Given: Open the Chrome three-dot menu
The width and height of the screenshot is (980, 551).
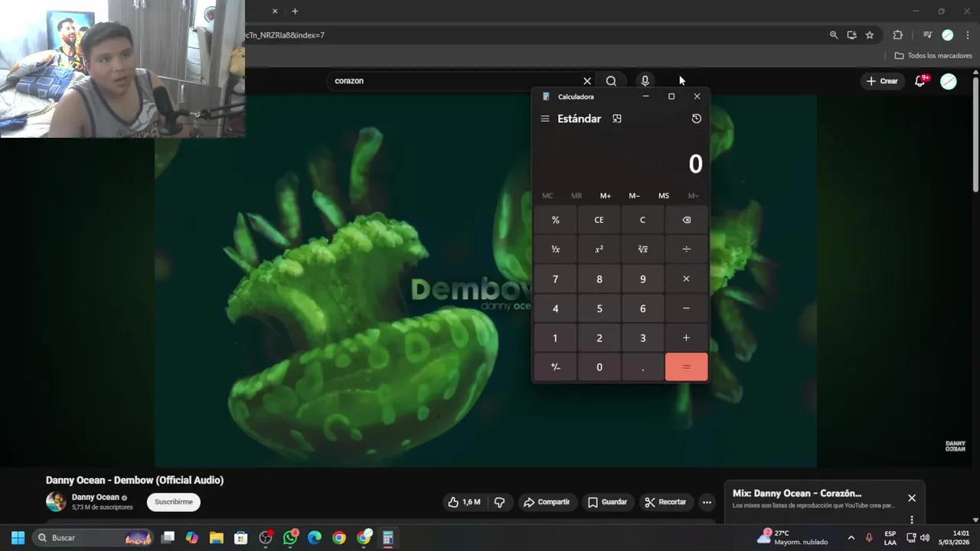Looking at the screenshot, I should [968, 35].
